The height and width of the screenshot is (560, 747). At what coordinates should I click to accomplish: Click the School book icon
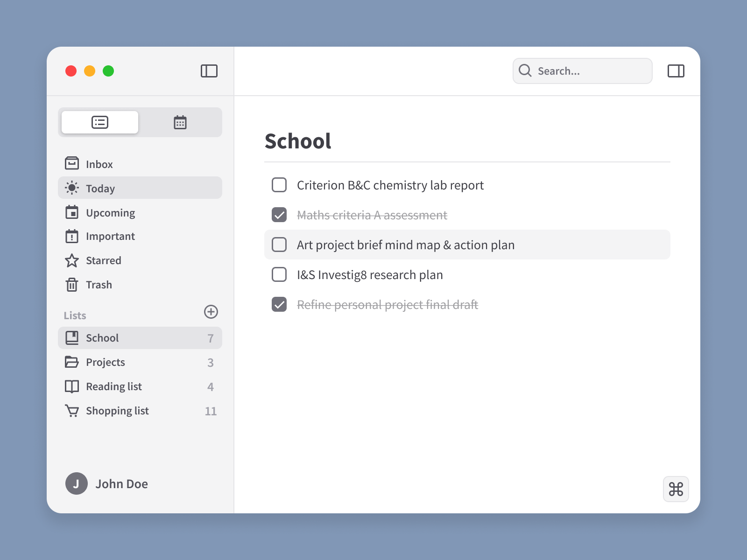click(x=72, y=338)
